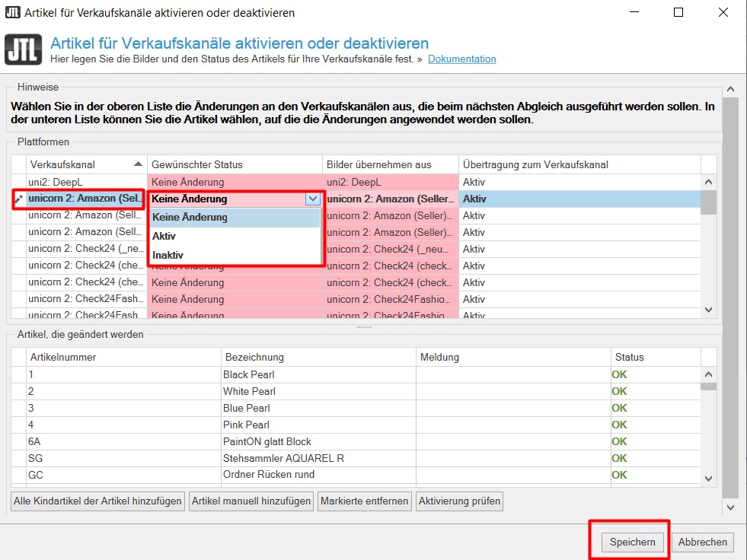The width and height of the screenshot is (747, 560).
Task: Click article number 6A cell
Action: 123,441
